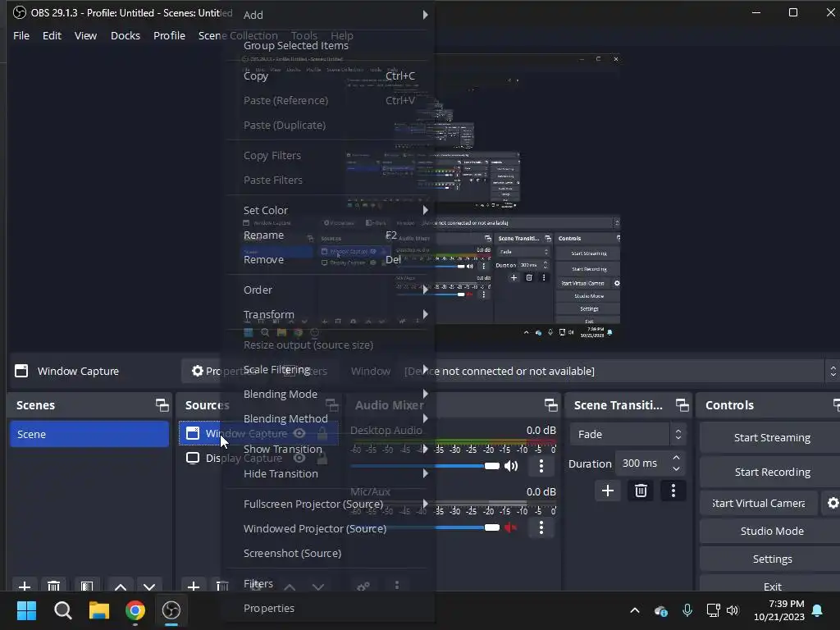The image size is (840, 630).
Task: Choose Remove in the context menu
Action: coord(328,259)
